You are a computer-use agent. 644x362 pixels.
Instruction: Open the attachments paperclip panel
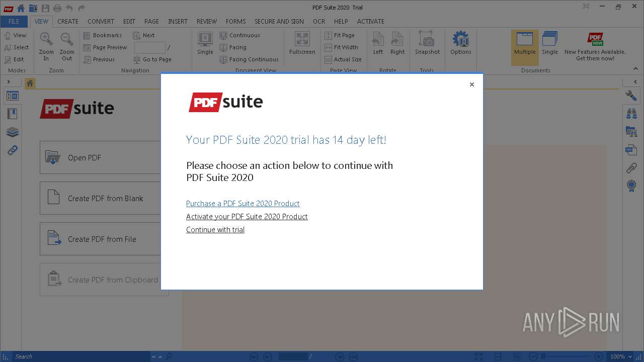(631, 168)
